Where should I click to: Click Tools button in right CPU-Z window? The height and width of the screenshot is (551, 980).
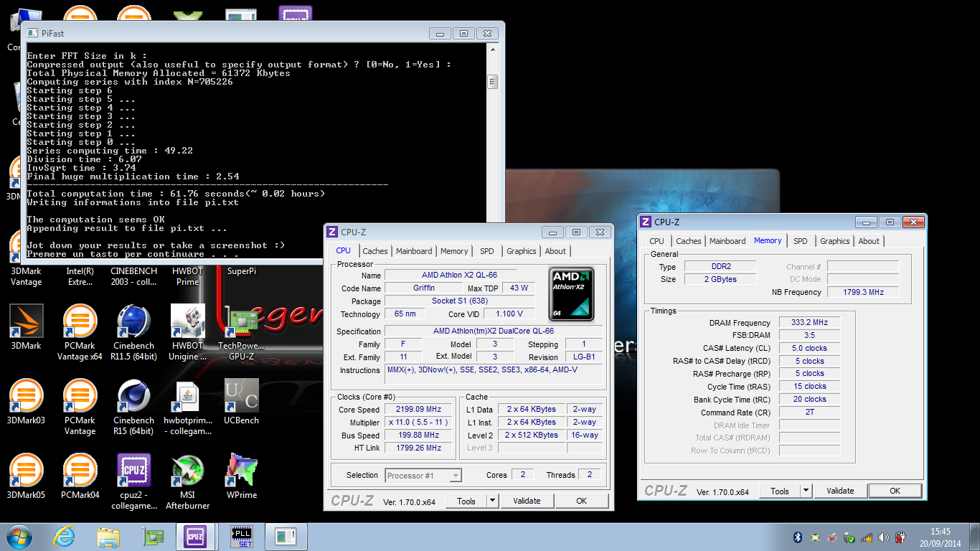(780, 491)
